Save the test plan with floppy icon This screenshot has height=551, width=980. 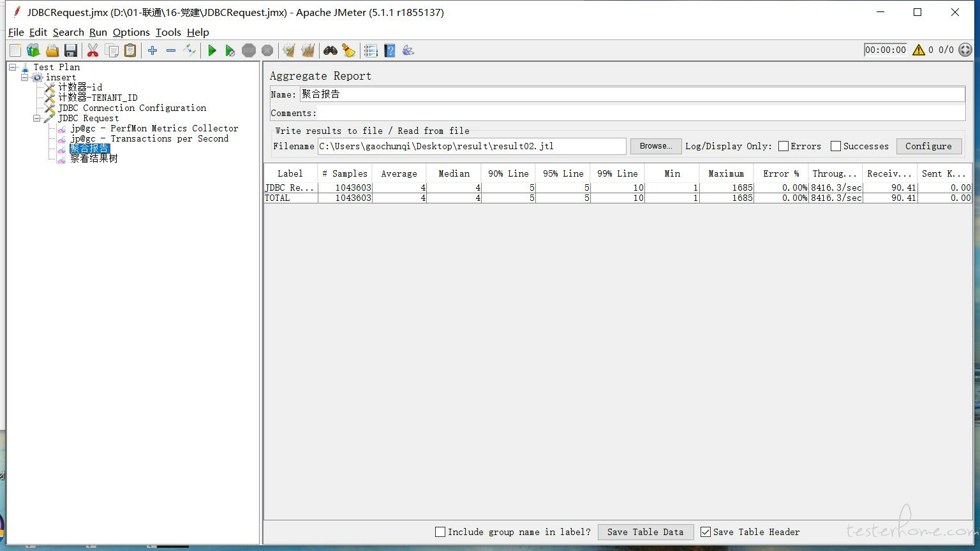click(71, 50)
